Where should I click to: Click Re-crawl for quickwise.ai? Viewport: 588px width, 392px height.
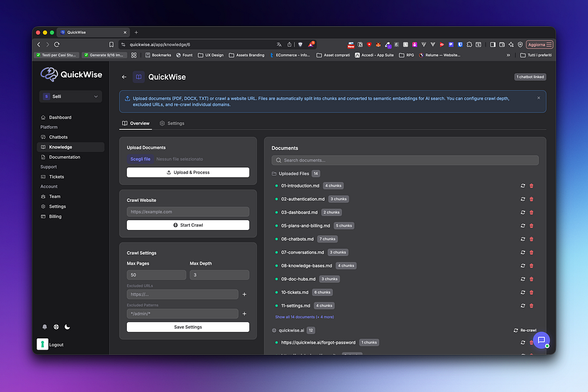pyautogui.click(x=525, y=330)
